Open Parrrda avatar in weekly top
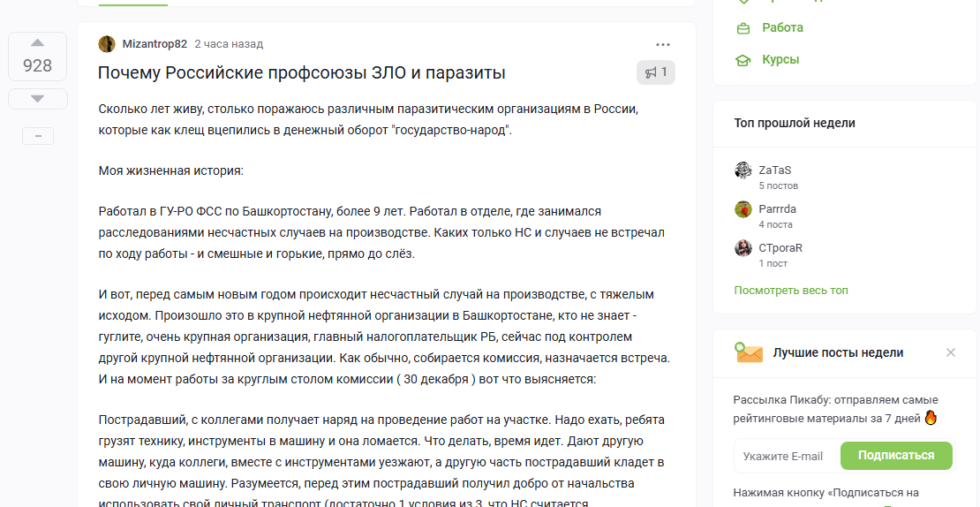The height and width of the screenshot is (507, 980). [743, 208]
